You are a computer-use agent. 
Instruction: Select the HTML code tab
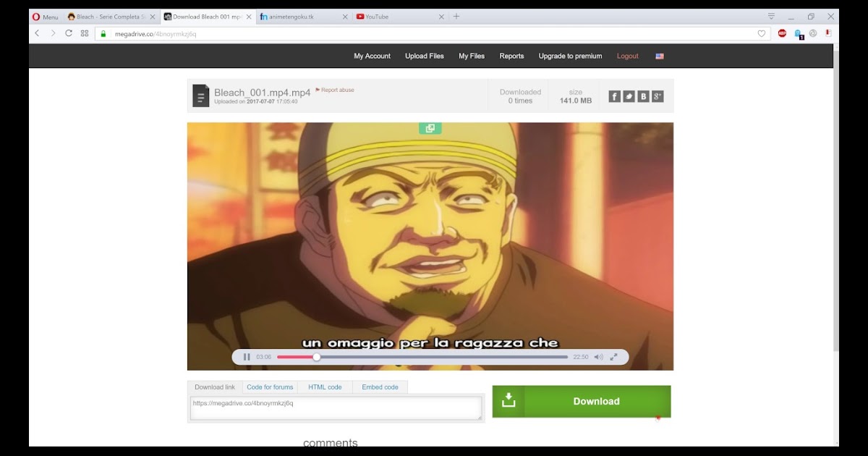click(x=325, y=387)
